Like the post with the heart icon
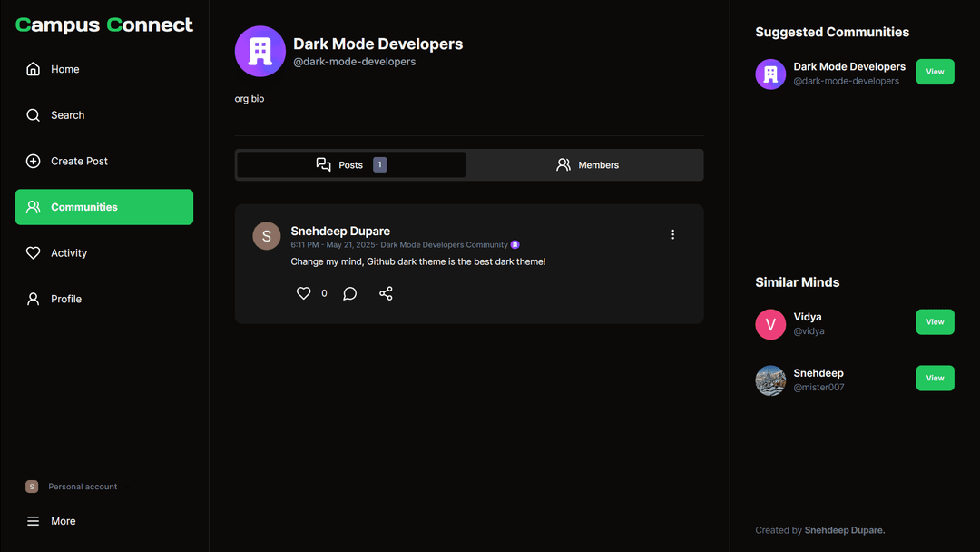Image resolution: width=980 pixels, height=552 pixels. point(304,293)
